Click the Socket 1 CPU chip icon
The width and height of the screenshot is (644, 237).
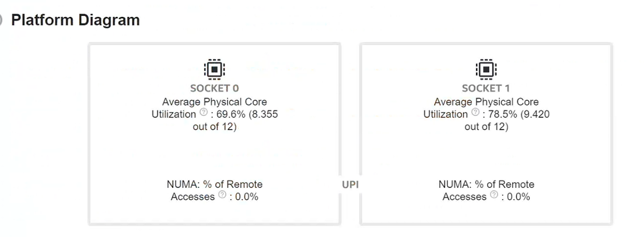click(x=487, y=69)
